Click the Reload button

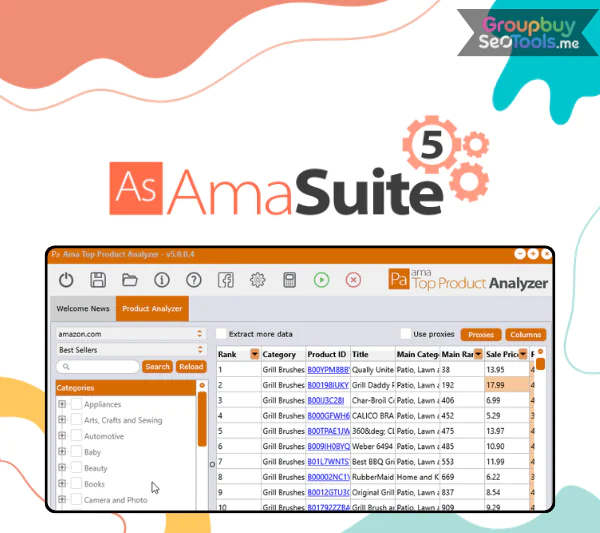tap(191, 367)
